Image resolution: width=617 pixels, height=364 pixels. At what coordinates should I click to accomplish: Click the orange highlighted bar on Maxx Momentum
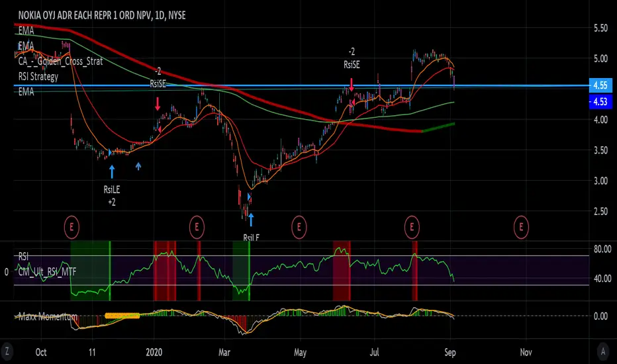(x=122, y=316)
